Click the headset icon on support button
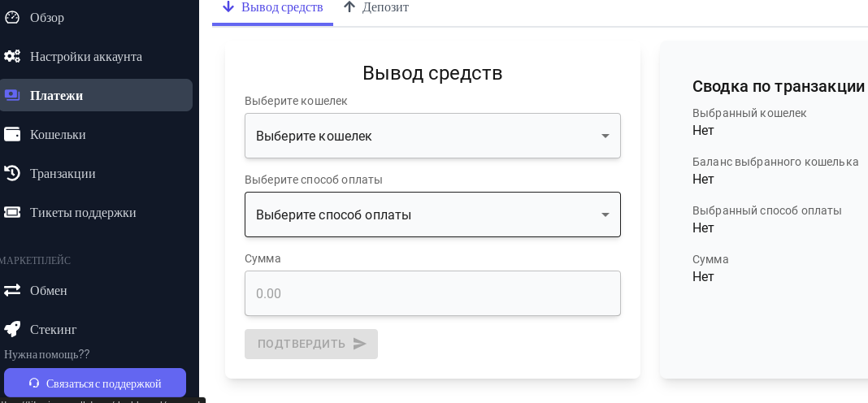This screenshot has width=868, height=403. [34, 383]
